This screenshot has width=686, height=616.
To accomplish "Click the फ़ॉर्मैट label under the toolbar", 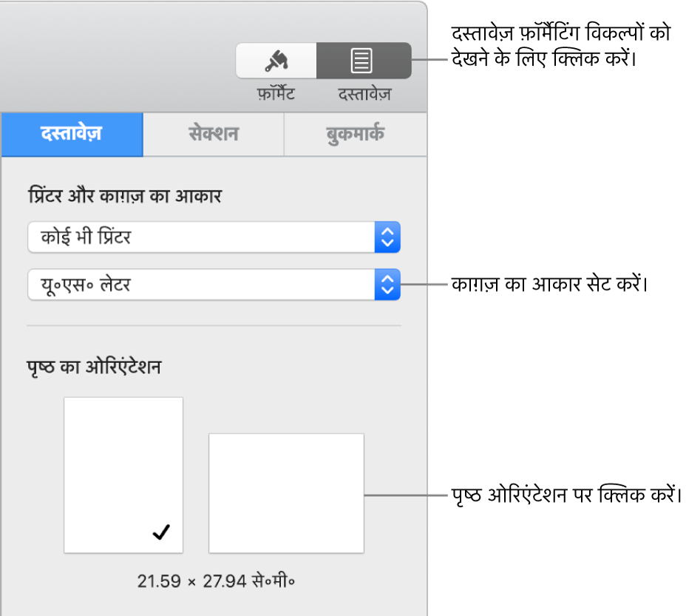I will [276, 94].
